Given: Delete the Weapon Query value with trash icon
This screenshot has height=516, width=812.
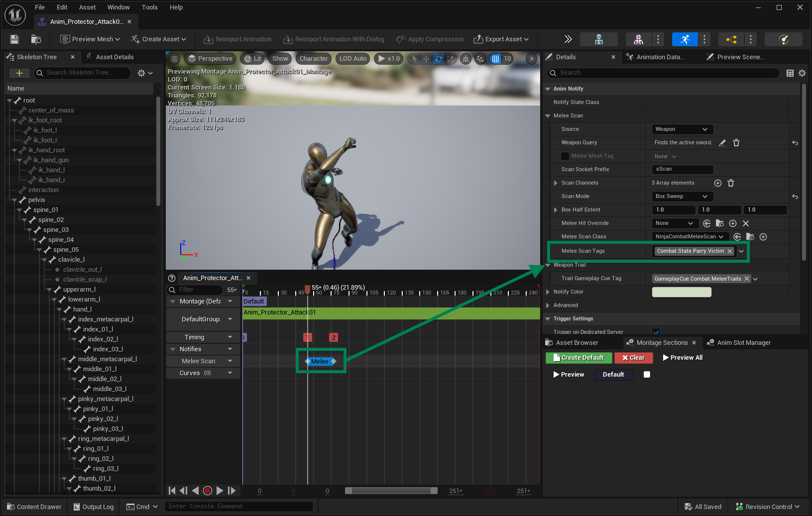Looking at the screenshot, I should click(x=736, y=143).
